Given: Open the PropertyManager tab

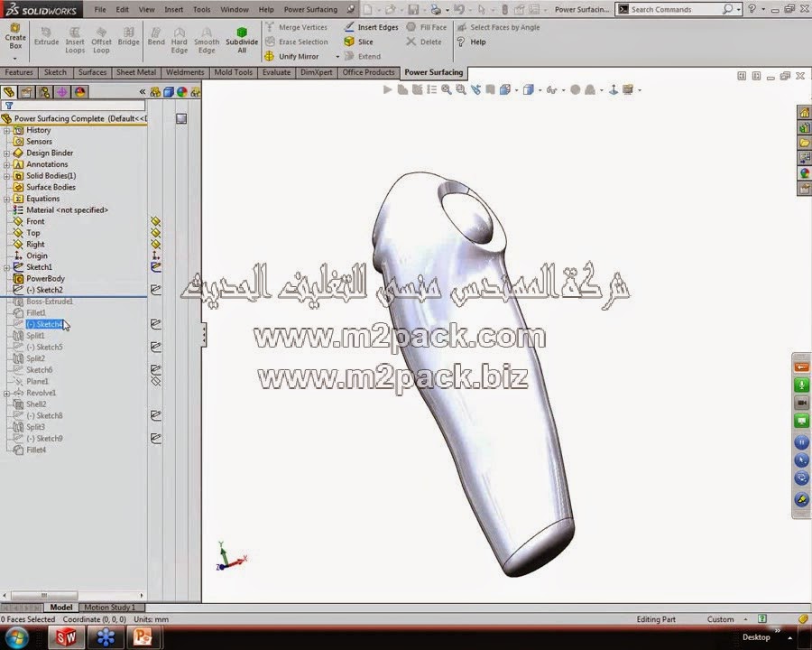Looking at the screenshot, I should [26, 92].
